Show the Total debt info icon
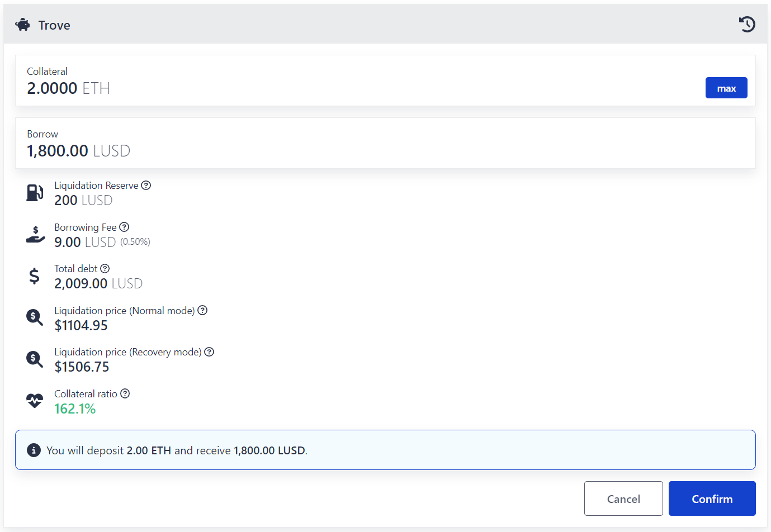Screen dimensions: 771x532 (x=105, y=269)
